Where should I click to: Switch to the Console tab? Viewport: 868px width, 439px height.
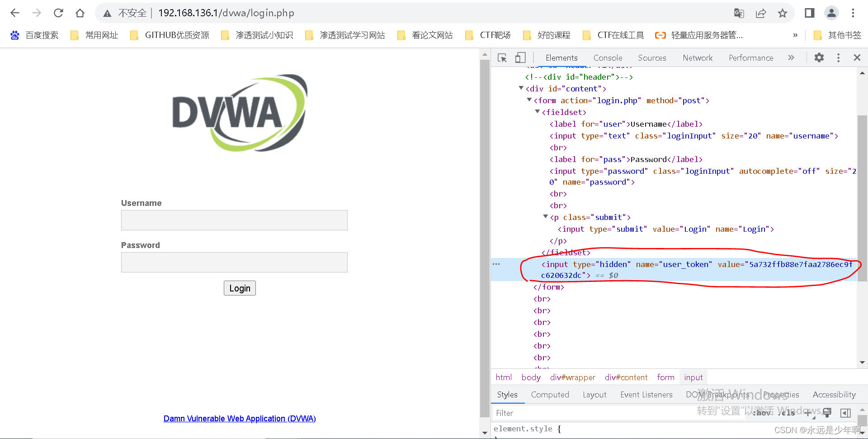pyautogui.click(x=608, y=58)
